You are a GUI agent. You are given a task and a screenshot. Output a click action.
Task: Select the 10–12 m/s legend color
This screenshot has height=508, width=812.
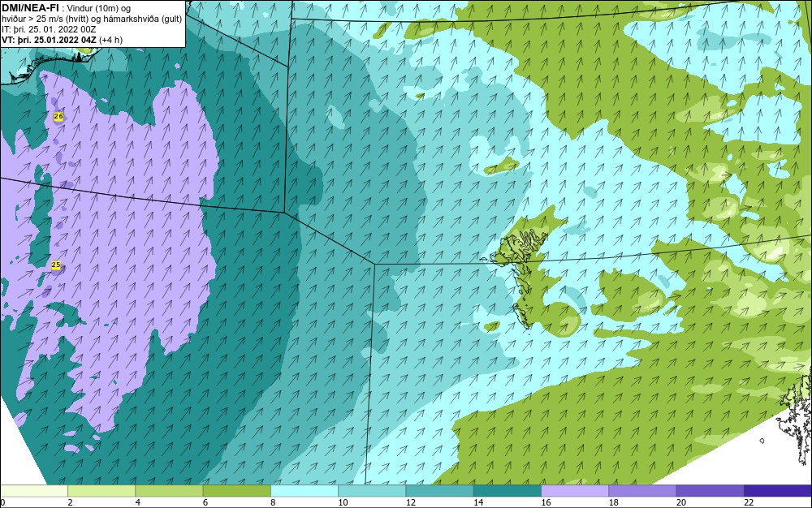(373, 491)
